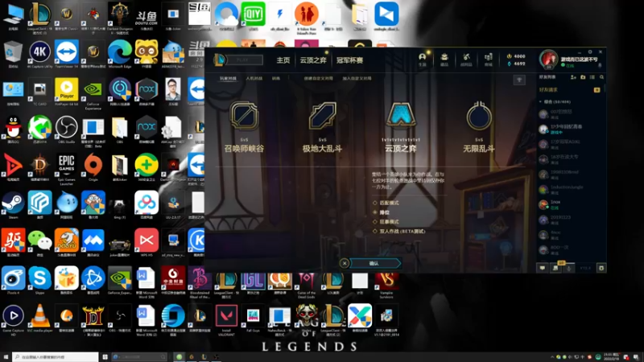The width and height of the screenshot is (644, 362).
Task: Open the profile icon in client header
Action: (422, 60)
